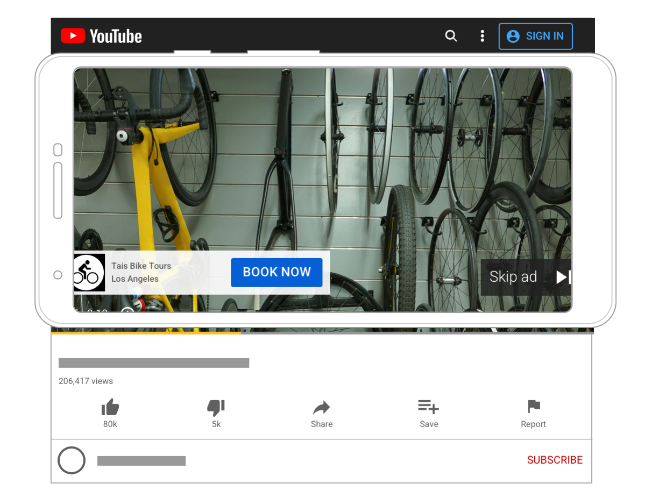Click the Save to playlist icon
The width and height of the screenshot is (646, 496).
[428, 407]
